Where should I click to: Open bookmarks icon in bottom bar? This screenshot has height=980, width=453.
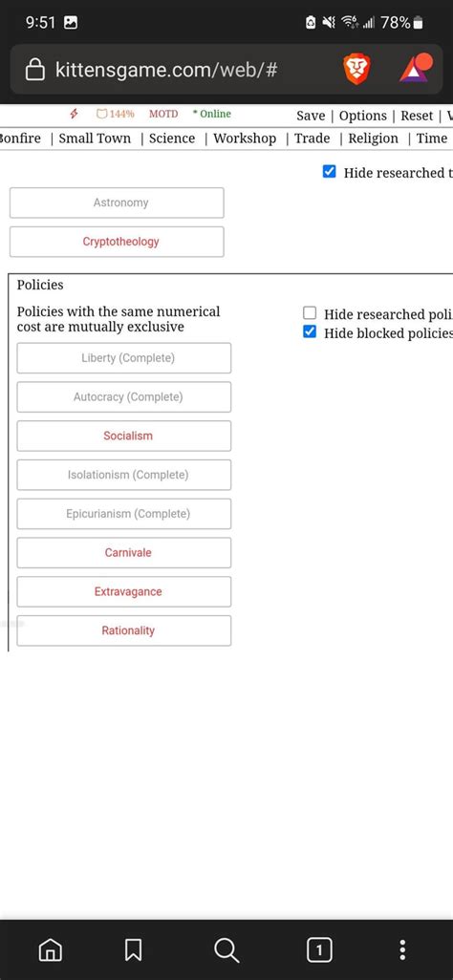click(x=133, y=950)
